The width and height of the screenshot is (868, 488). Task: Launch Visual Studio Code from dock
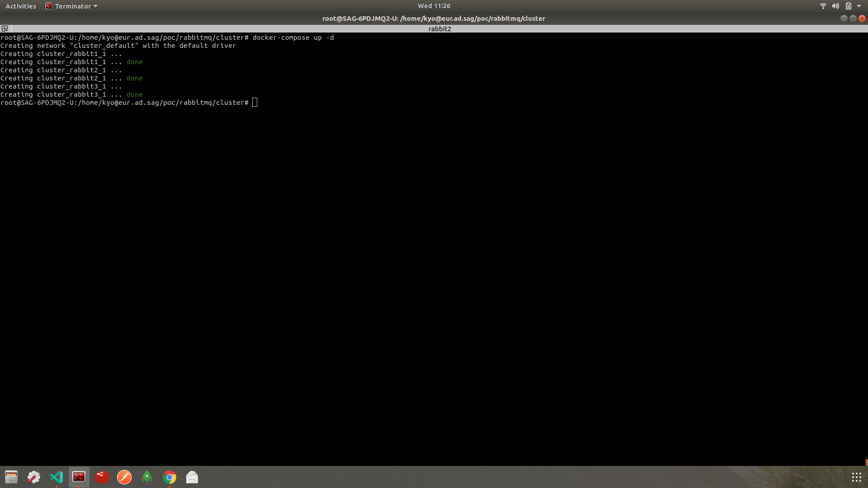[57, 477]
